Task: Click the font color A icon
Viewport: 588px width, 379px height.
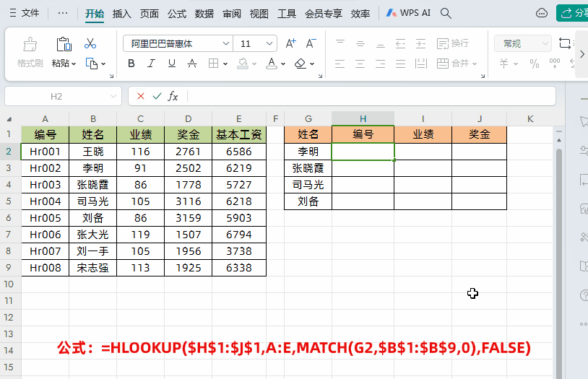Action: pyautogui.click(x=272, y=64)
